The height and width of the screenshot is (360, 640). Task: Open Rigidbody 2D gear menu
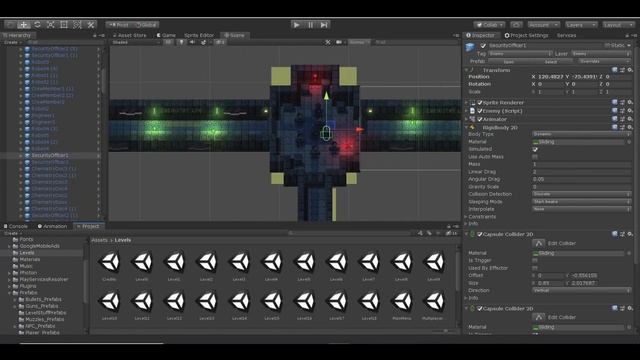pyautogui.click(x=630, y=127)
